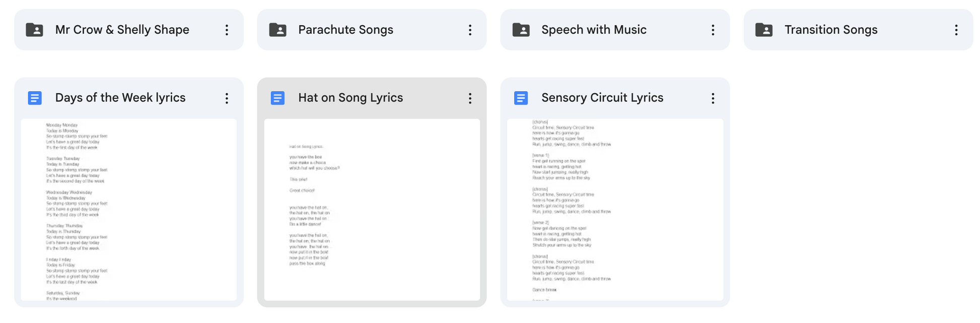
Task: Open the Hat on Song Lyrics preview thumbnail
Action: click(372, 210)
